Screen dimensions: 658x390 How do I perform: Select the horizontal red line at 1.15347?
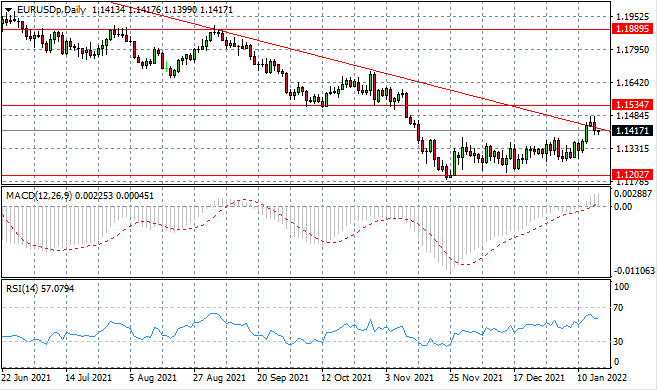[306, 106]
